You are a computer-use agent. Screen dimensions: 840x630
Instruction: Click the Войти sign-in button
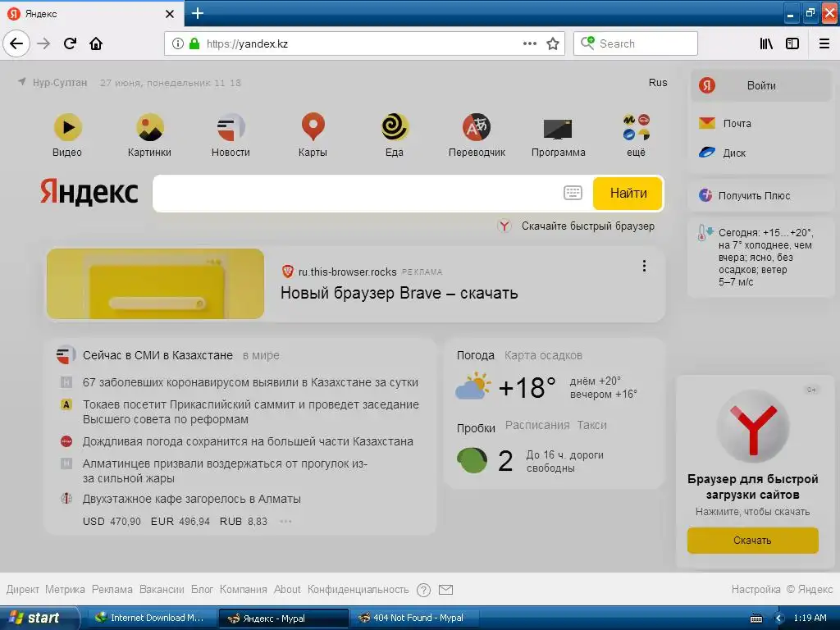coord(760,85)
